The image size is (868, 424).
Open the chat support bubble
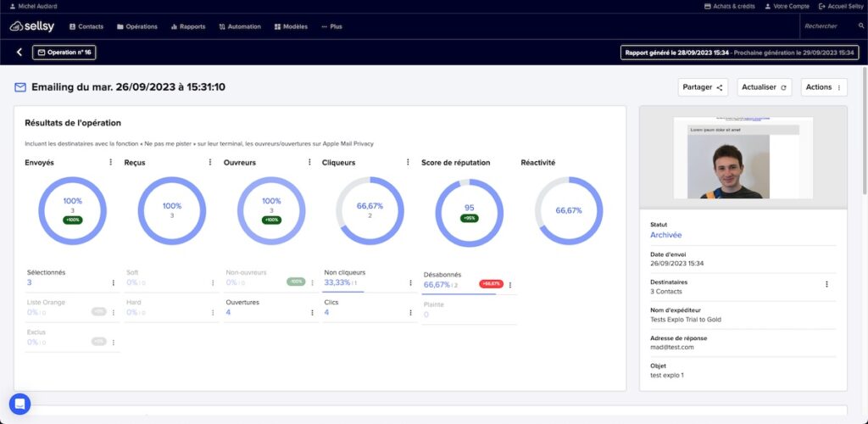click(20, 404)
